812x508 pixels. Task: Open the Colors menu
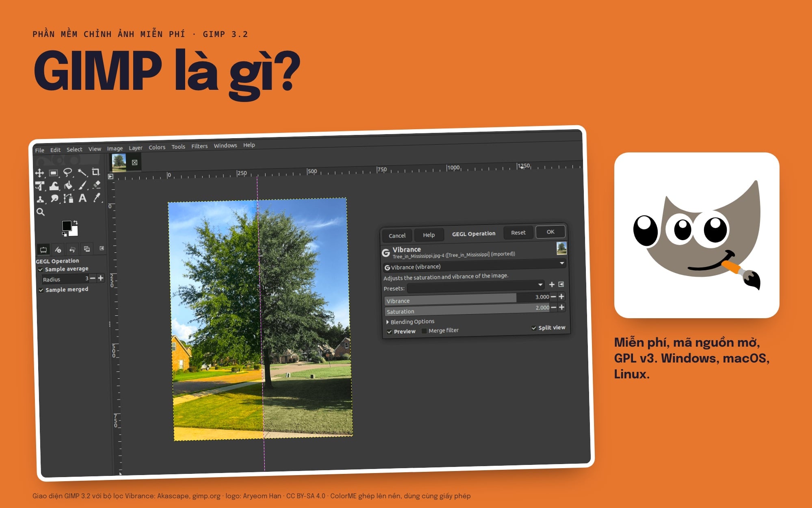pos(157,147)
